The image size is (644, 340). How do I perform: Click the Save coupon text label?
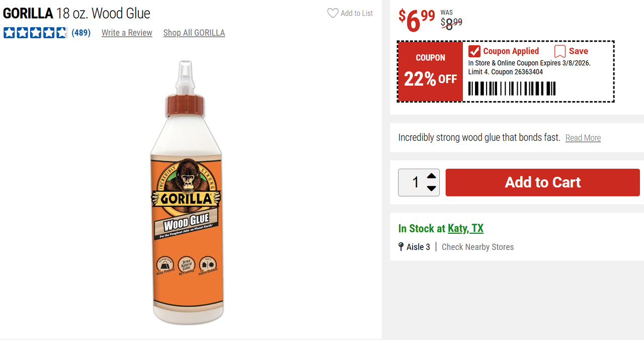[x=578, y=51]
